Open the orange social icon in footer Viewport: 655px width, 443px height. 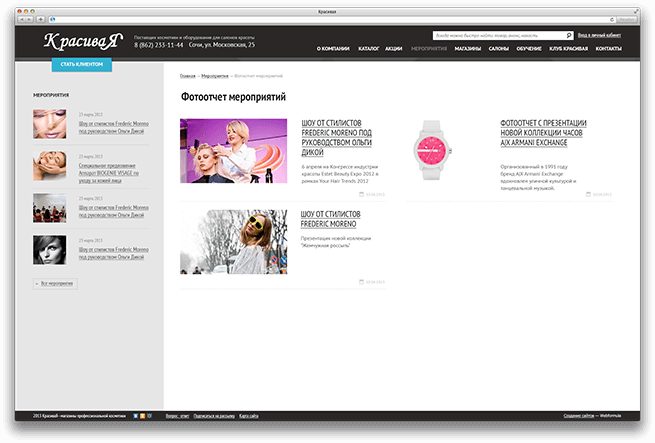coord(142,416)
